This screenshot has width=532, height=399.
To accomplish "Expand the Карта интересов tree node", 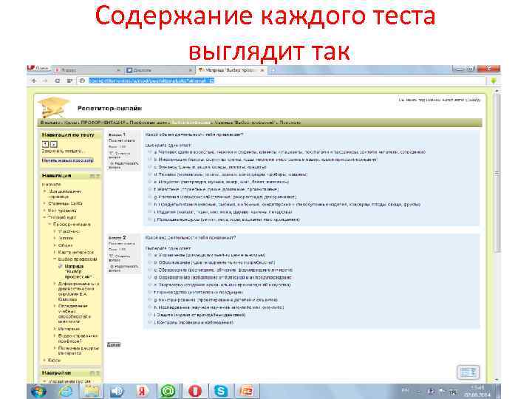I will tap(55, 252).
